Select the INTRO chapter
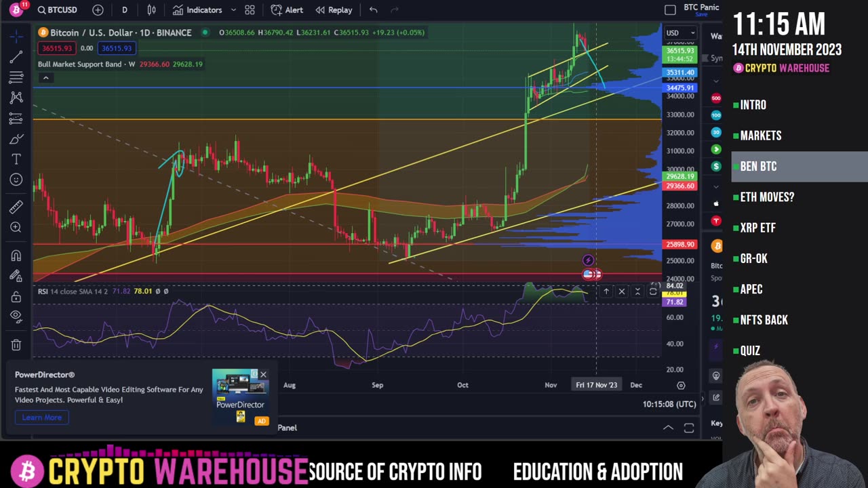The height and width of the screenshot is (488, 868). click(x=753, y=105)
